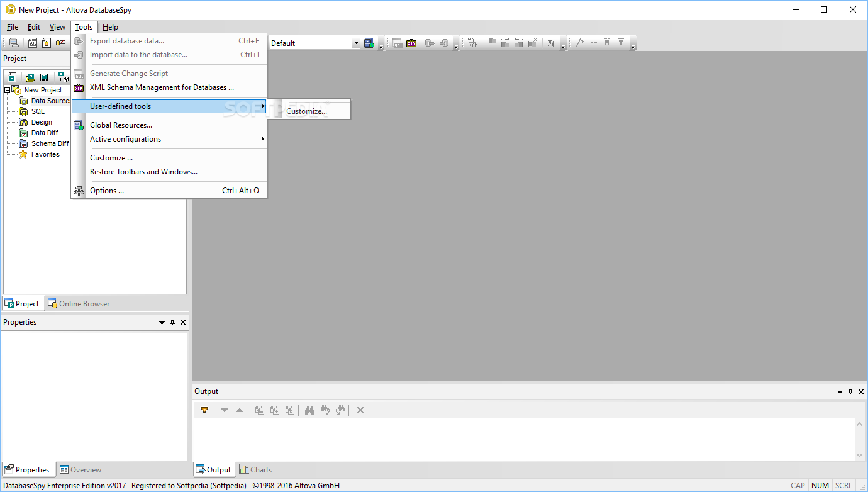Click the Connect to database toolbar icon
The width and height of the screenshot is (868, 492).
pos(13,43)
